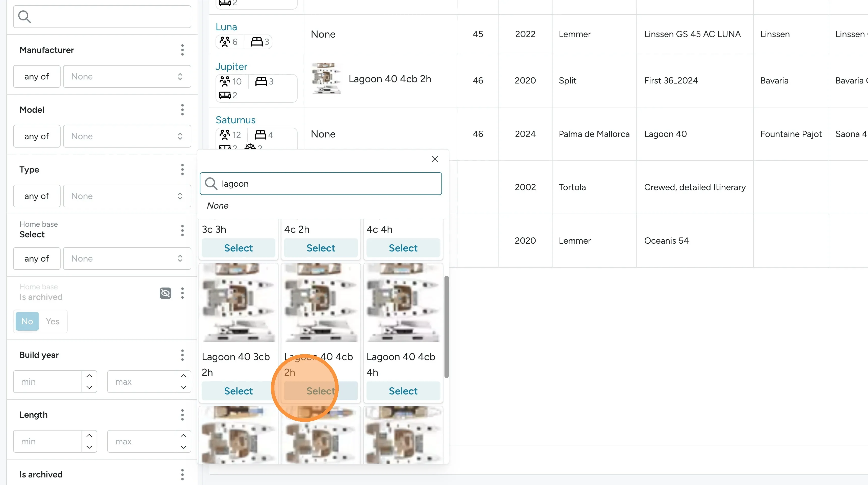Open Manufacturer filter options menu
Screen dimensions: 868x485
pyautogui.click(x=182, y=50)
